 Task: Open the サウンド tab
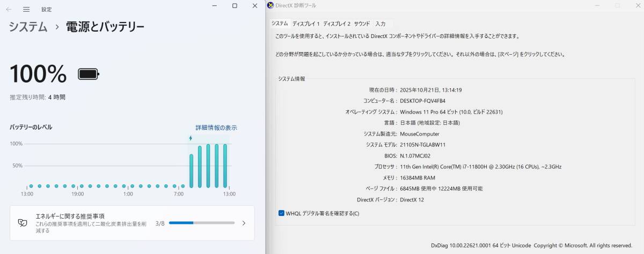[x=362, y=24]
